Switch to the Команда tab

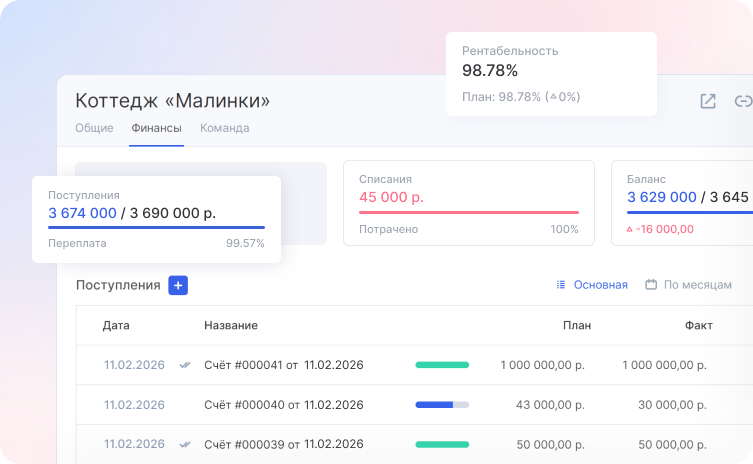pos(224,128)
